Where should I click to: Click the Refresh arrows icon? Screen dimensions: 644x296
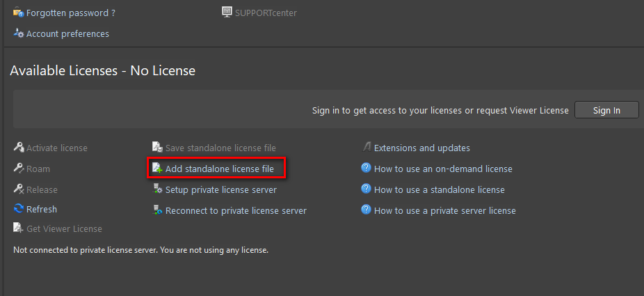pyautogui.click(x=19, y=209)
